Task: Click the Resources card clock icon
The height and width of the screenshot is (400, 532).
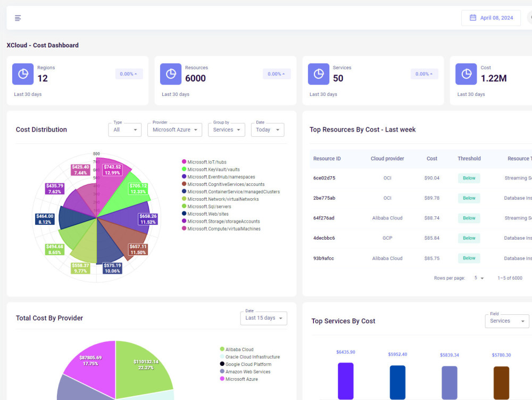Action: (x=171, y=74)
